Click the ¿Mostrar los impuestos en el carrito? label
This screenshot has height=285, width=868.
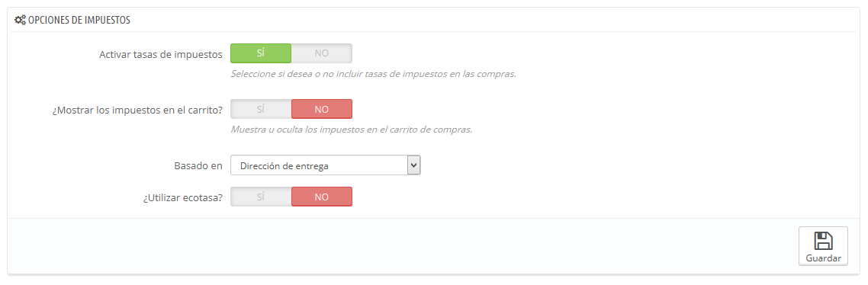[137, 110]
